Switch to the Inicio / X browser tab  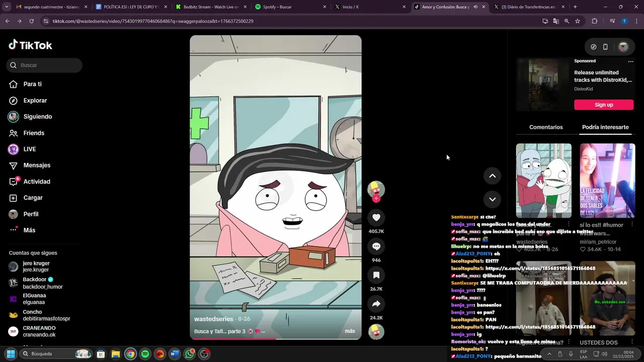(370, 7)
